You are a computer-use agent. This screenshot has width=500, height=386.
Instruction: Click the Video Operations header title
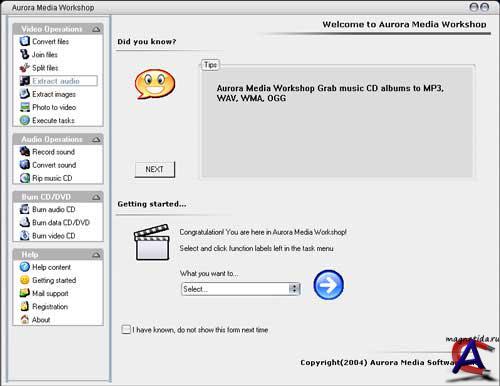coord(52,29)
